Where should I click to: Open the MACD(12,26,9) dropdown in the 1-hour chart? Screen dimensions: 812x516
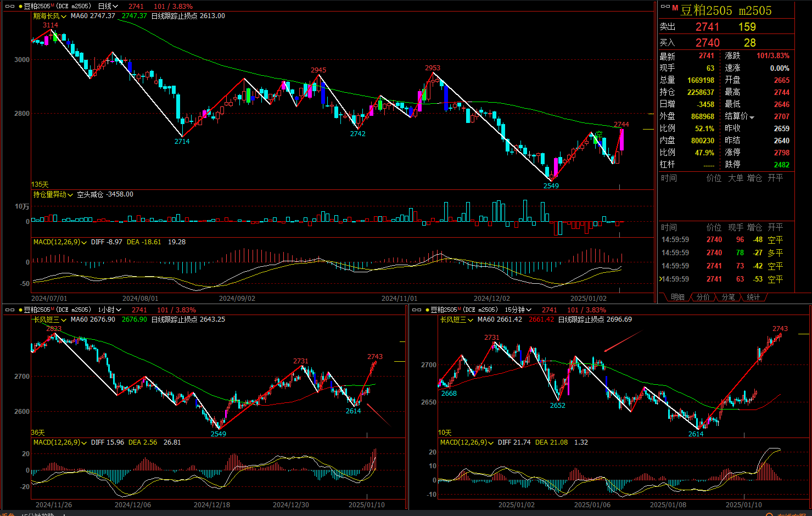[x=60, y=442]
